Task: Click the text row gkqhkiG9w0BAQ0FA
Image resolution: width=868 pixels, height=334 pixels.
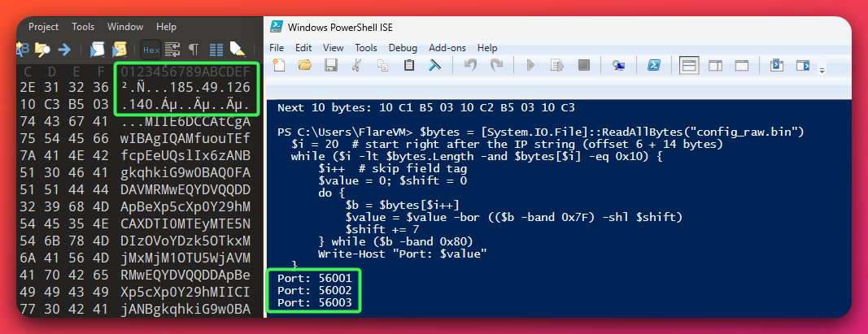Action: 185,172
